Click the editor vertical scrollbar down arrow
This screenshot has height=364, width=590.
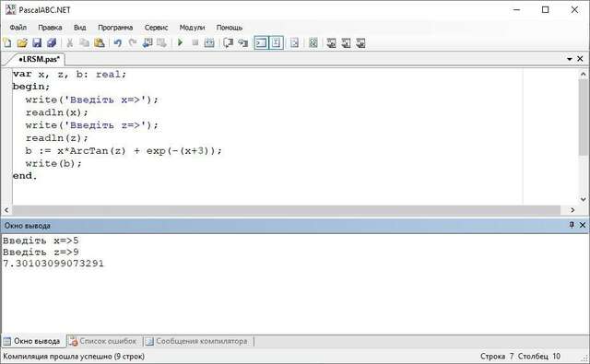click(584, 199)
